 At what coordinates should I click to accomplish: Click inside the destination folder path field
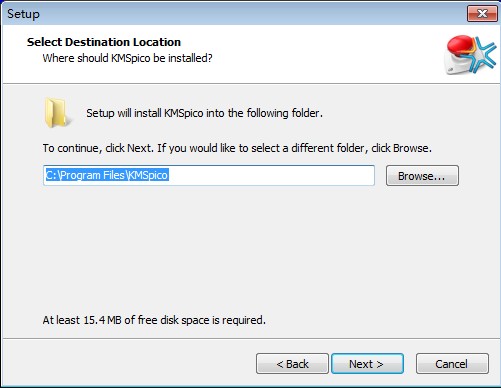click(209, 175)
